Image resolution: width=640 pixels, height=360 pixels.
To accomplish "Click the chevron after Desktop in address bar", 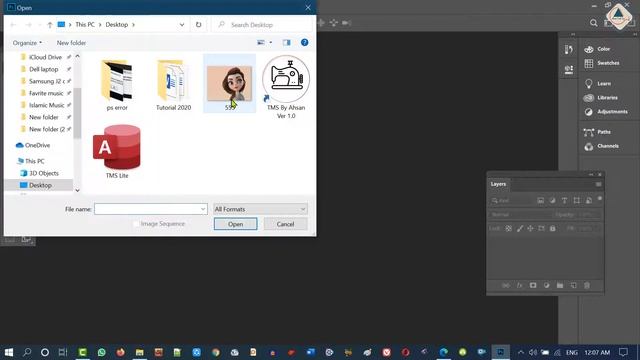I will point(133,24).
